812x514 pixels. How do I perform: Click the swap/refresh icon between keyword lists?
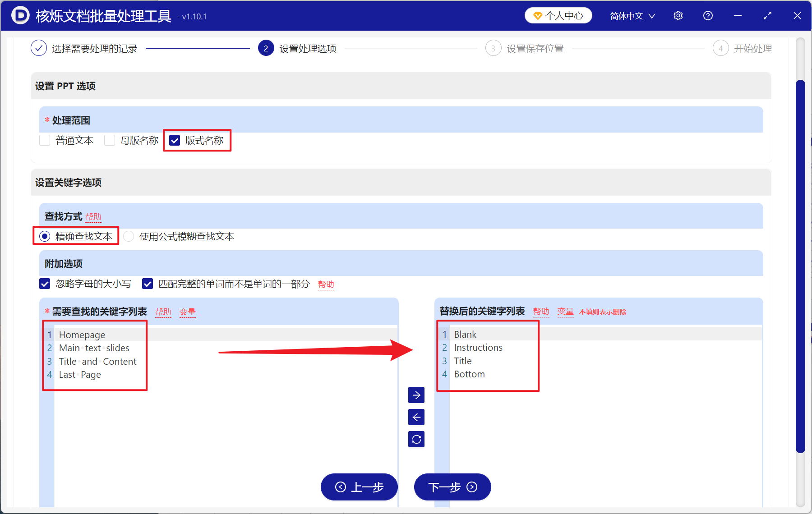(416, 439)
